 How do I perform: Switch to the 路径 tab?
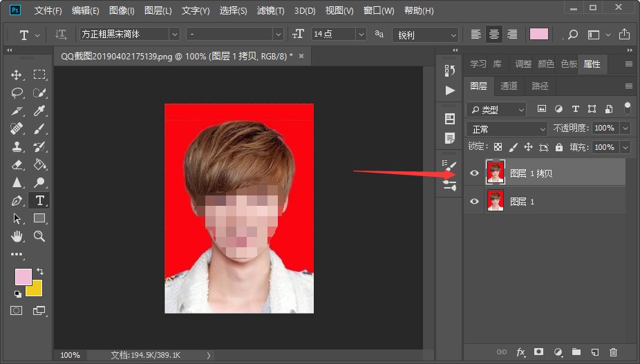pos(540,86)
